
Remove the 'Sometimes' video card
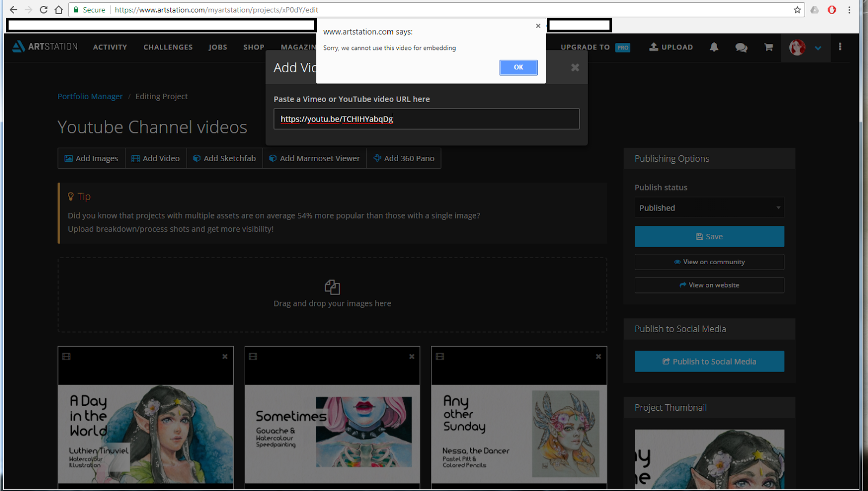[412, 356]
